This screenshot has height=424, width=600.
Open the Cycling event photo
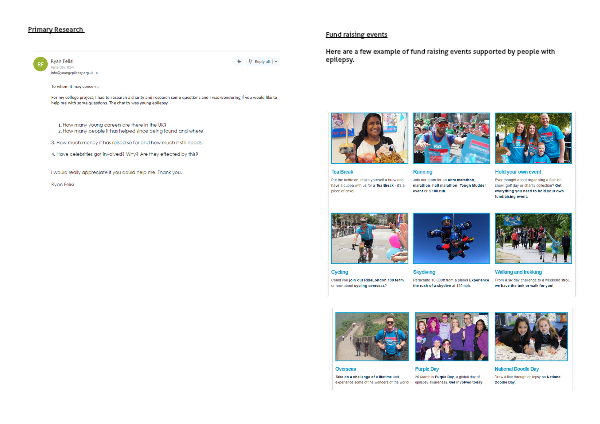(369, 237)
